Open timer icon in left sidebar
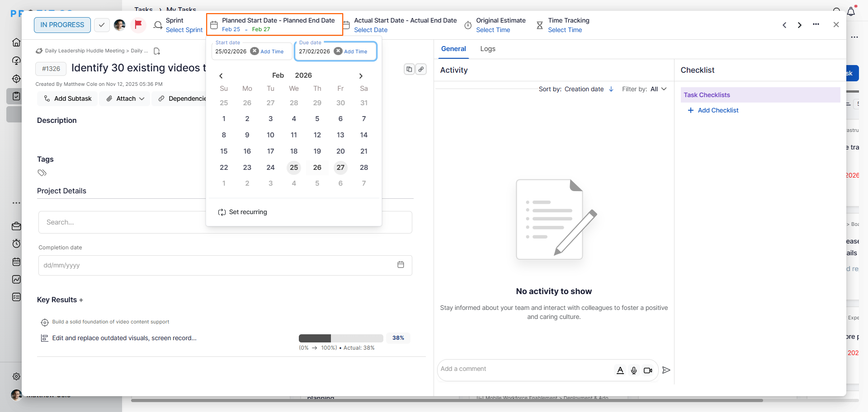The height and width of the screenshot is (412, 868). tap(16, 243)
